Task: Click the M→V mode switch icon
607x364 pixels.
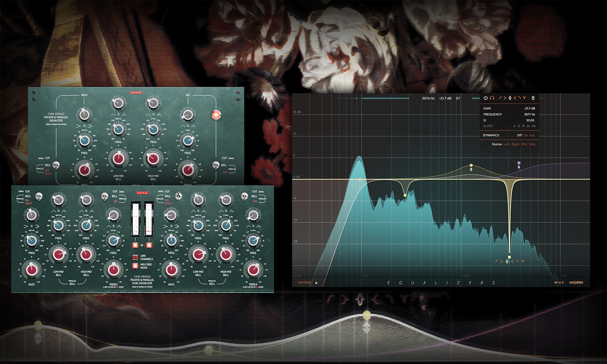Action: pos(559,282)
